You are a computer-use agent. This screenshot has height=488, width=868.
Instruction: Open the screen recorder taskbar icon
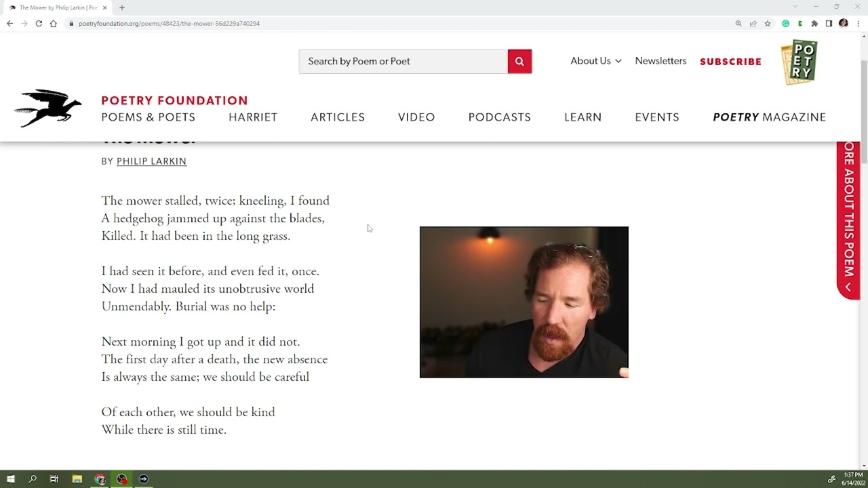[121, 479]
